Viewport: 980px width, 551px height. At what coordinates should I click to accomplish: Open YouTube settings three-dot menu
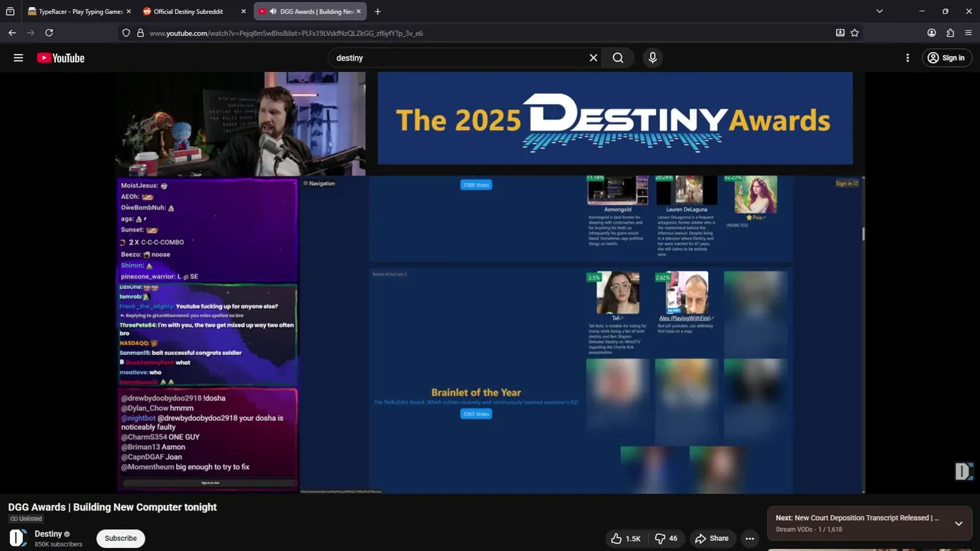[x=907, y=57]
